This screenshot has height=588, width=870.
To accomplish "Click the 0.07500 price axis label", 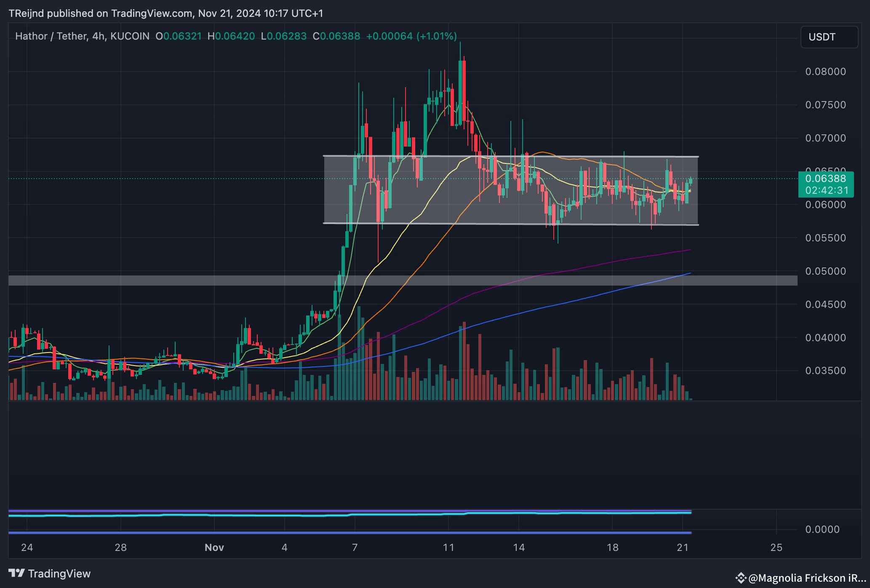I will pyautogui.click(x=825, y=105).
